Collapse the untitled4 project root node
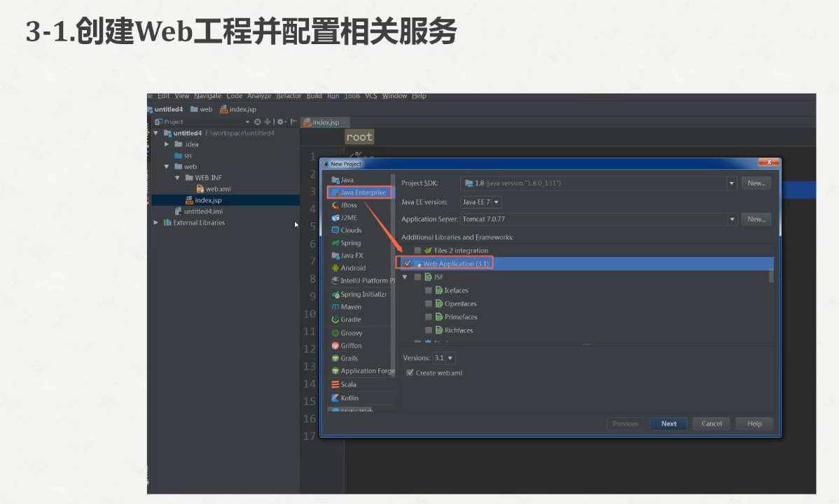Image resolution: width=839 pixels, height=504 pixels. [155, 133]
